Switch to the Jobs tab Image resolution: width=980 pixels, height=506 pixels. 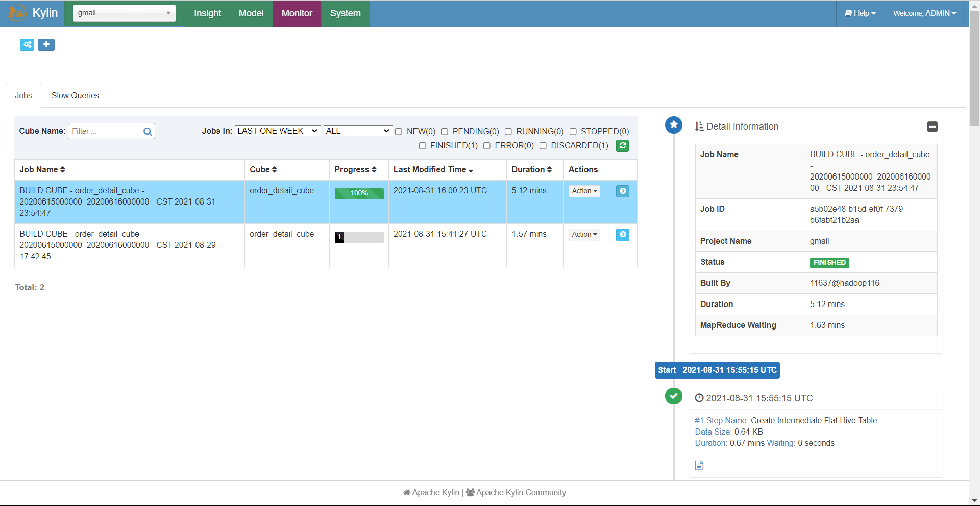point(23,96)
